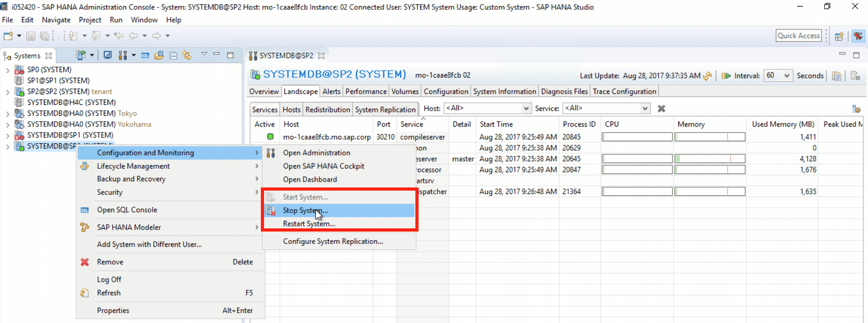
Task: Choose Restart System... from the submenu
Action: (339, 224)
